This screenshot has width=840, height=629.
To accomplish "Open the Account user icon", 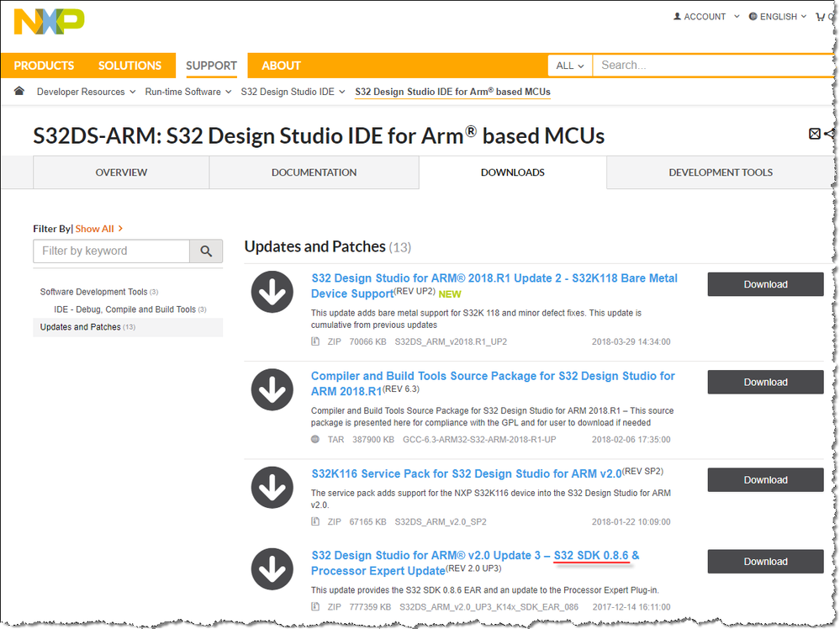I will point(677,17).
